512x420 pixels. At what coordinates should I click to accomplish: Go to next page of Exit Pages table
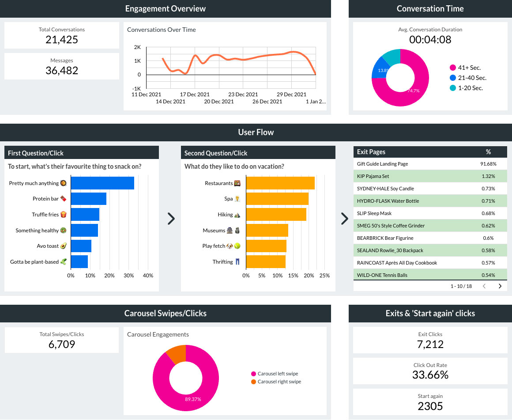pyautogui.click(x=500, y=286)
